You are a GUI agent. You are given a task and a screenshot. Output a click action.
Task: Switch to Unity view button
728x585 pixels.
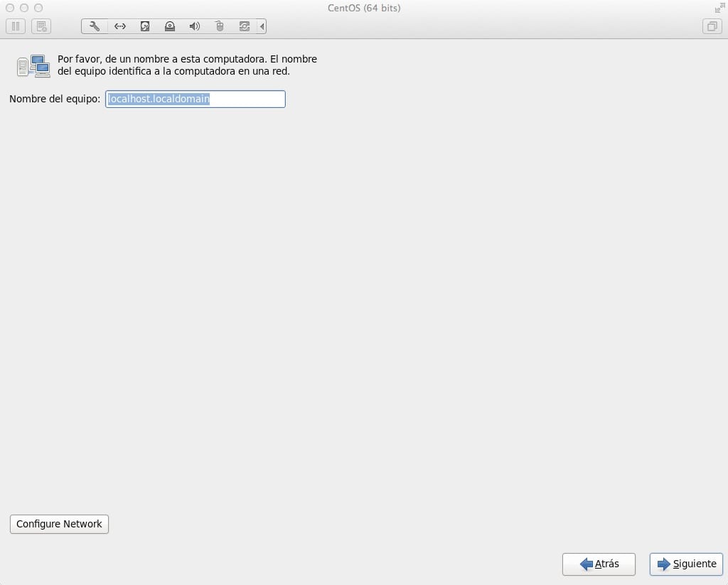[x=711, y=27]
